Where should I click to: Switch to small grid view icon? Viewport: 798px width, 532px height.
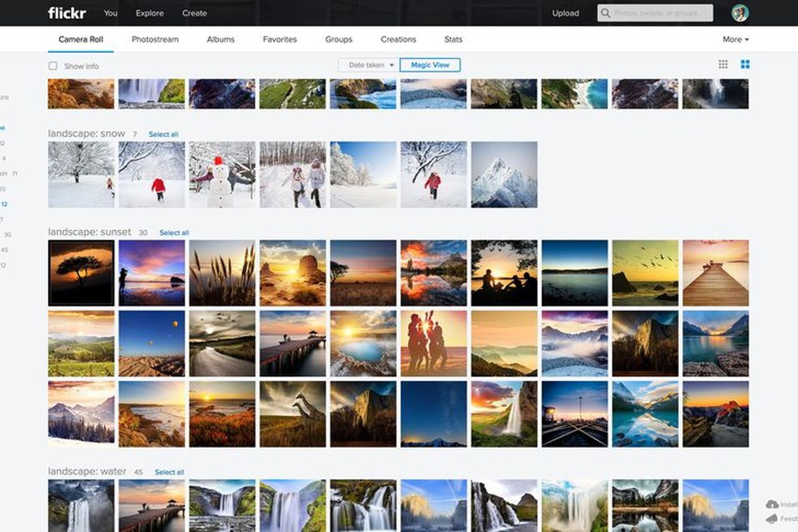(x=723, y=65)
